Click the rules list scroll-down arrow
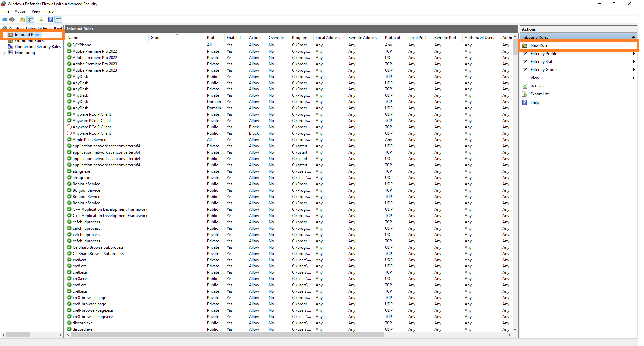 [x=515, y=329]
